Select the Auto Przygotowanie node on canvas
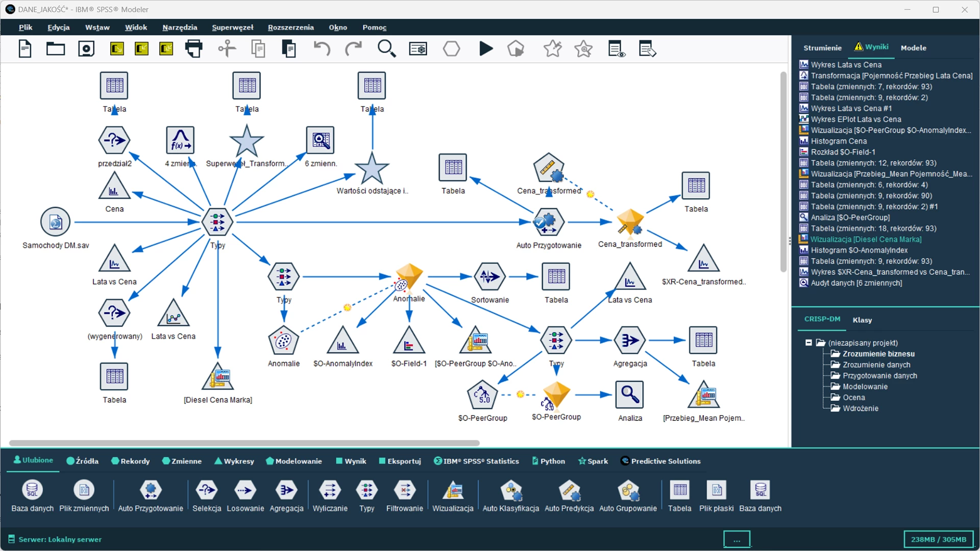 coord(549,222)
